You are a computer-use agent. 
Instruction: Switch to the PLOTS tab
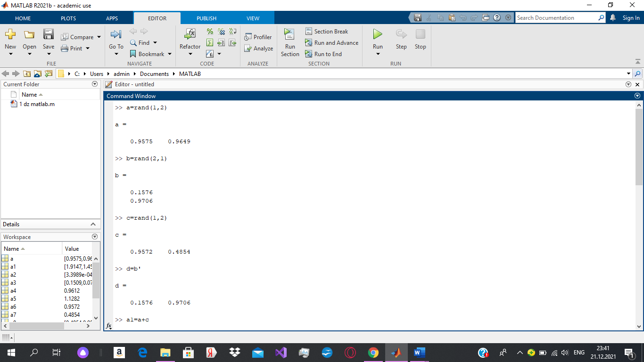pos(68,18)
